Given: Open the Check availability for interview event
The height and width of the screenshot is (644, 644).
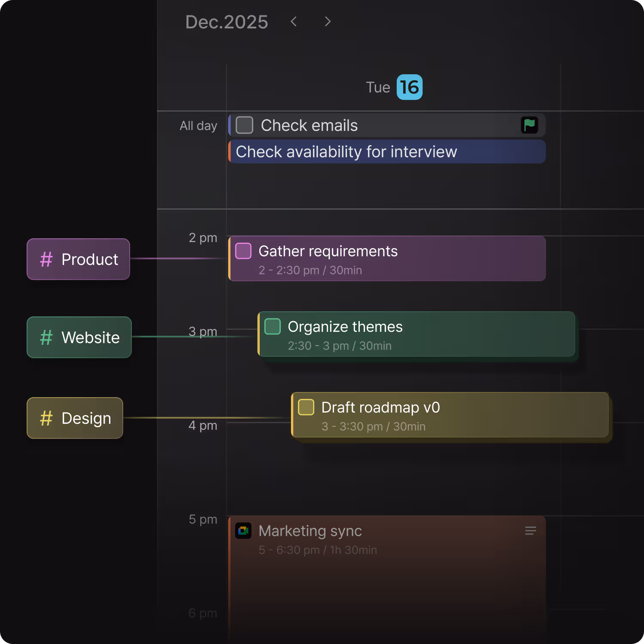Looking at the screenshot, I should click(x=387, y=152).
